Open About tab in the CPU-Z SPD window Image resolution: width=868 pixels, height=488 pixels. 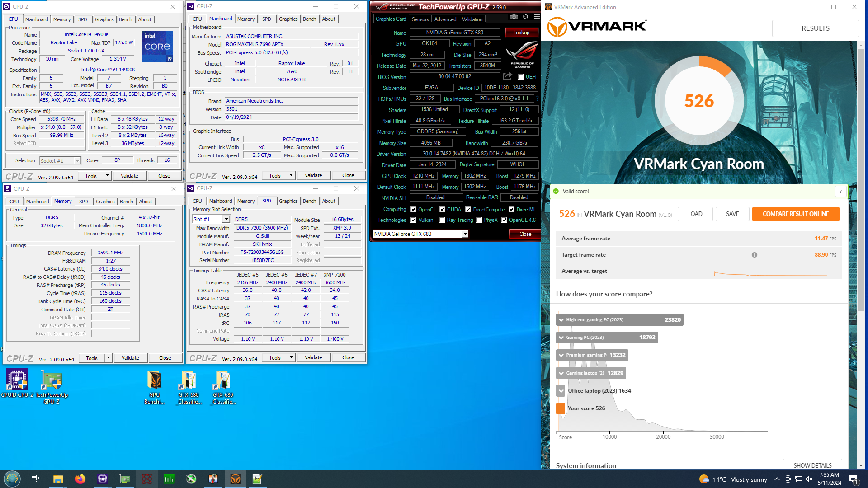[x=329, y=201]
